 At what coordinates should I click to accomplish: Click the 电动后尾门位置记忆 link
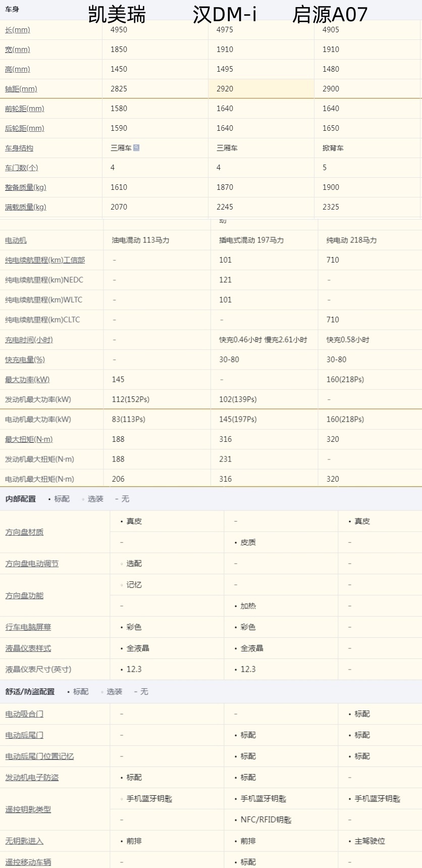click(x=39, y=756)
